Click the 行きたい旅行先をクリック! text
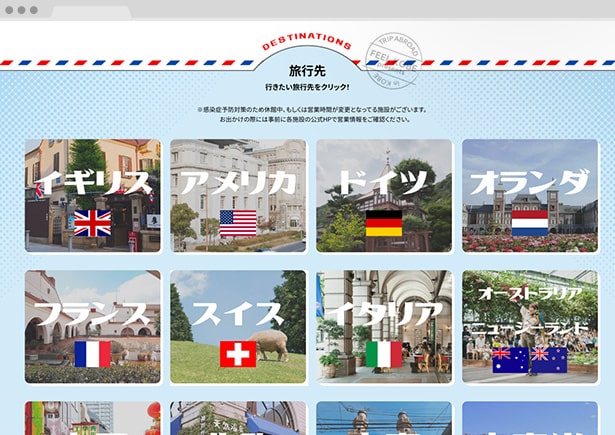 point(307,87)
